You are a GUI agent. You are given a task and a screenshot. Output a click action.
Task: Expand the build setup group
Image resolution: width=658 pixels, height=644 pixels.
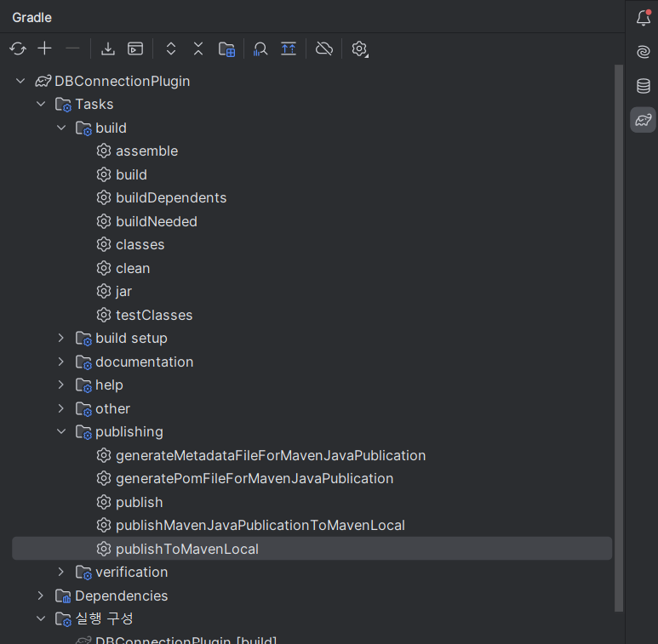point(60,338)
